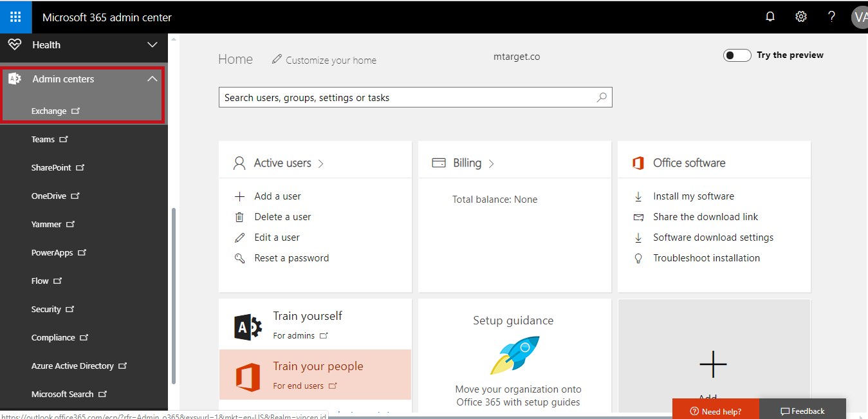The width and height of the screenshot is (868, 419).
Task: Click the pencil icon next to Edit a user
Action: coord(240,237)
